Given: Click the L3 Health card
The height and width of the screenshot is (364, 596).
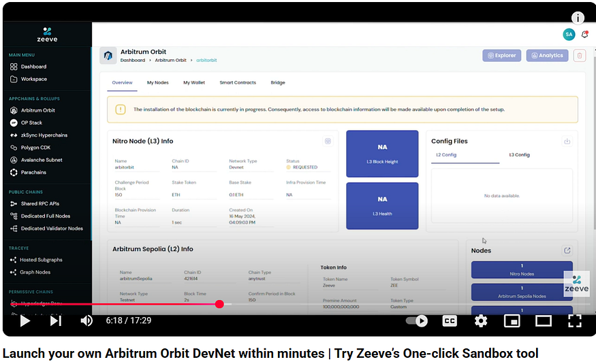Looking at the screenshot, I should tap(382, 206).
